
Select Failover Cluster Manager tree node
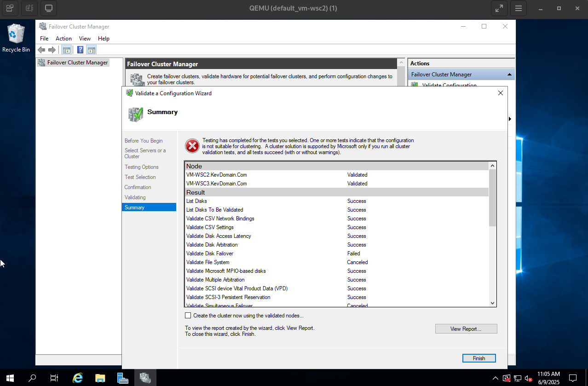coord(74,63)
